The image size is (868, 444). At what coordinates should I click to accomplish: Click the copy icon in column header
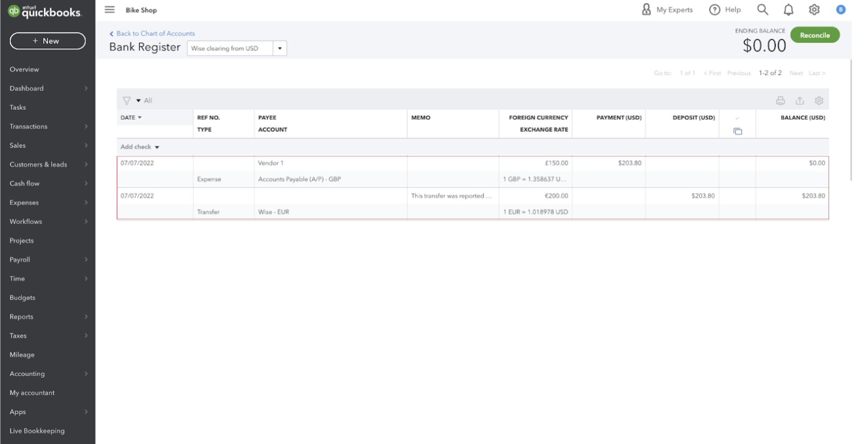(737, 131)
